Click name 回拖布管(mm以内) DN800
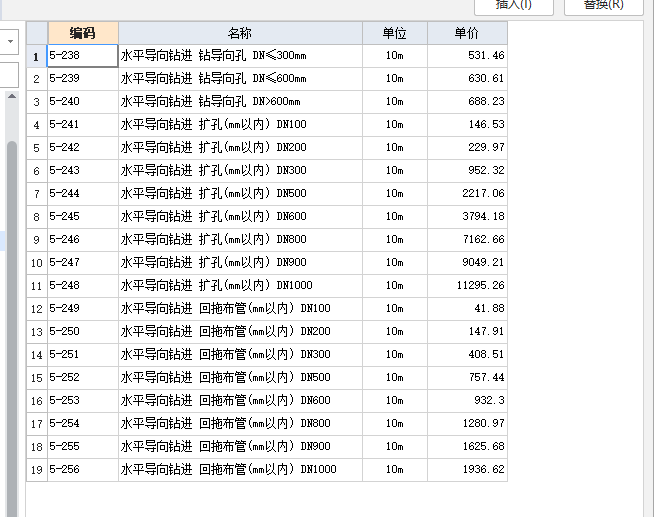 tap(241, 424)
